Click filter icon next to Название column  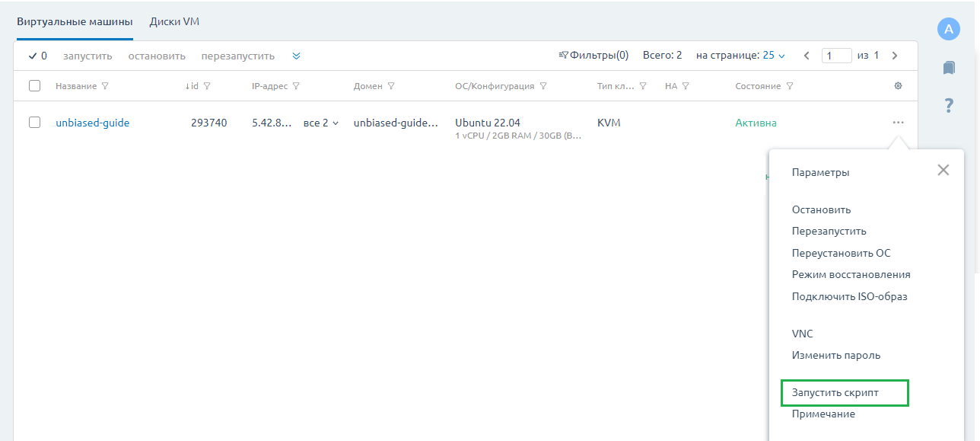[x=105, y=86]
